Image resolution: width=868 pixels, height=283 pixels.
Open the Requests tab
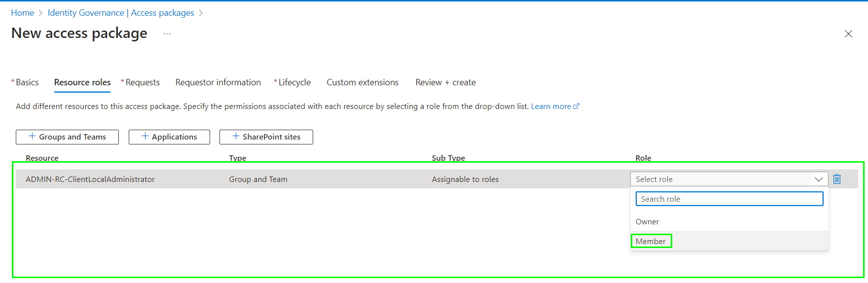pos(143,82)
